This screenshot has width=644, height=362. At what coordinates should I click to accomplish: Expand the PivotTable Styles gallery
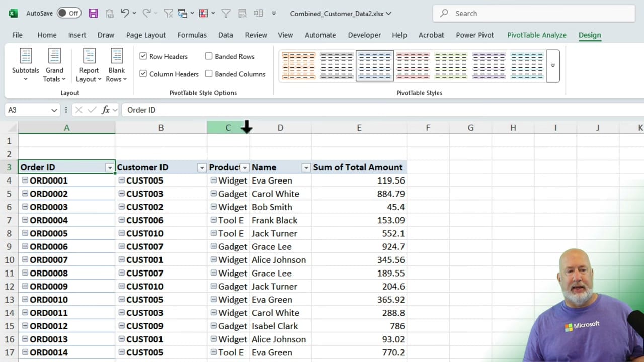(x=552, y=66)
